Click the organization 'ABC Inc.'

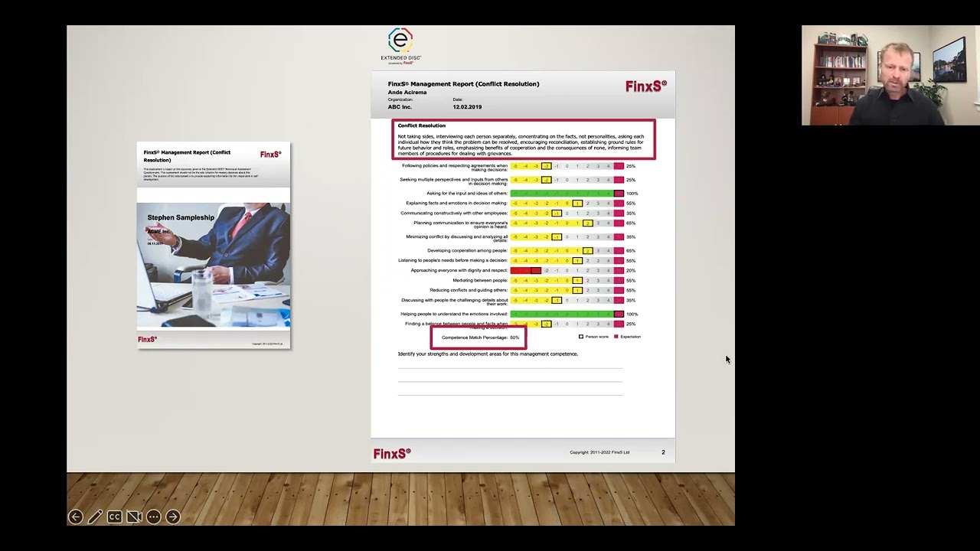click(400, 107)
